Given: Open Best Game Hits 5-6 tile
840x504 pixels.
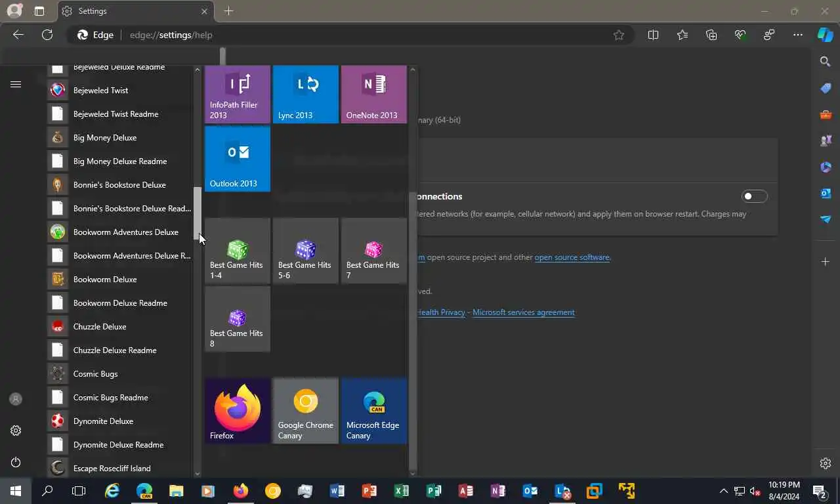Looking at the screenshot, I should coord(306,251).
